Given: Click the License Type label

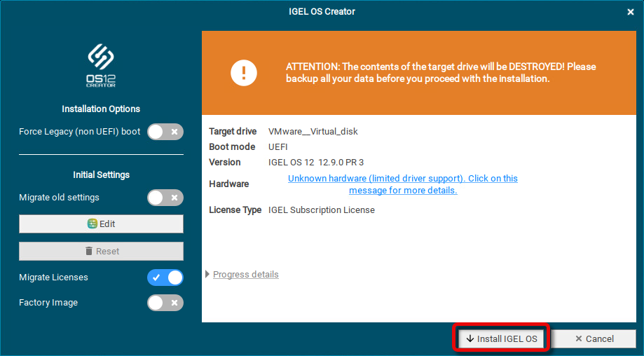Looking at the screenshot, I should [x=235, y=210].
